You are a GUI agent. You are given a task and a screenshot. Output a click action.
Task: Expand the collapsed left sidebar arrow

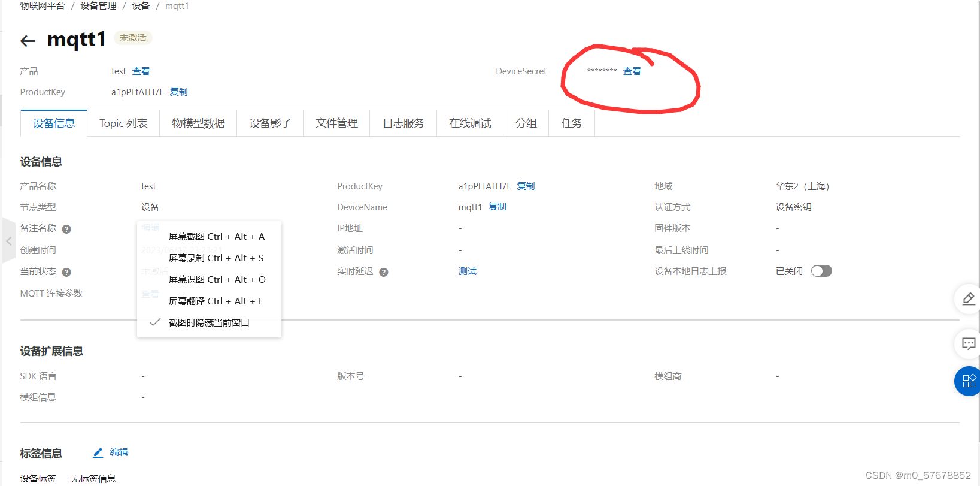coord(8,241)
